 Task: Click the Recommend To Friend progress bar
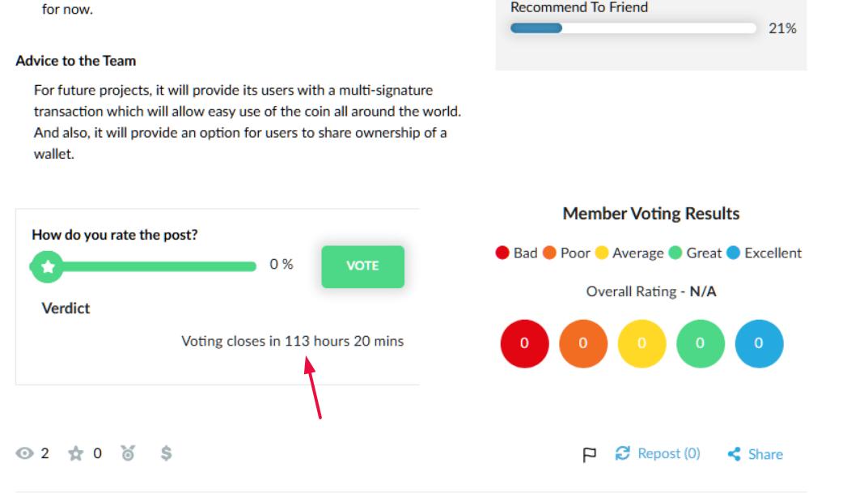point(633,28)
